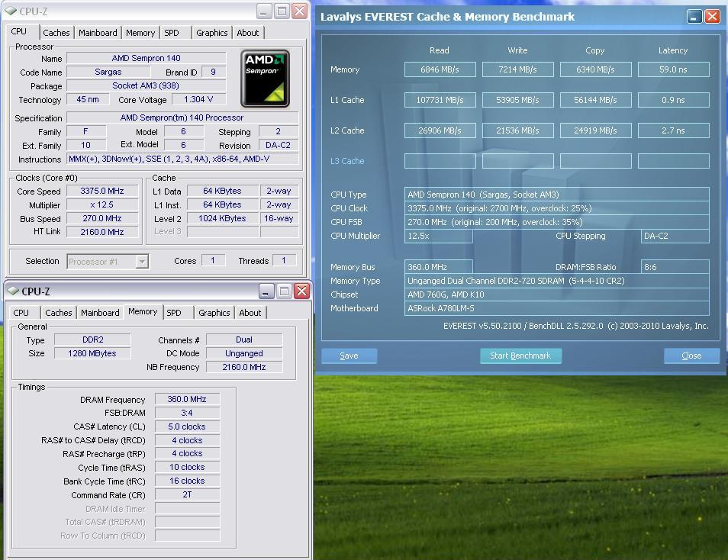
Task: Click the upper CPU-Z window title icon
Action: 11,11
